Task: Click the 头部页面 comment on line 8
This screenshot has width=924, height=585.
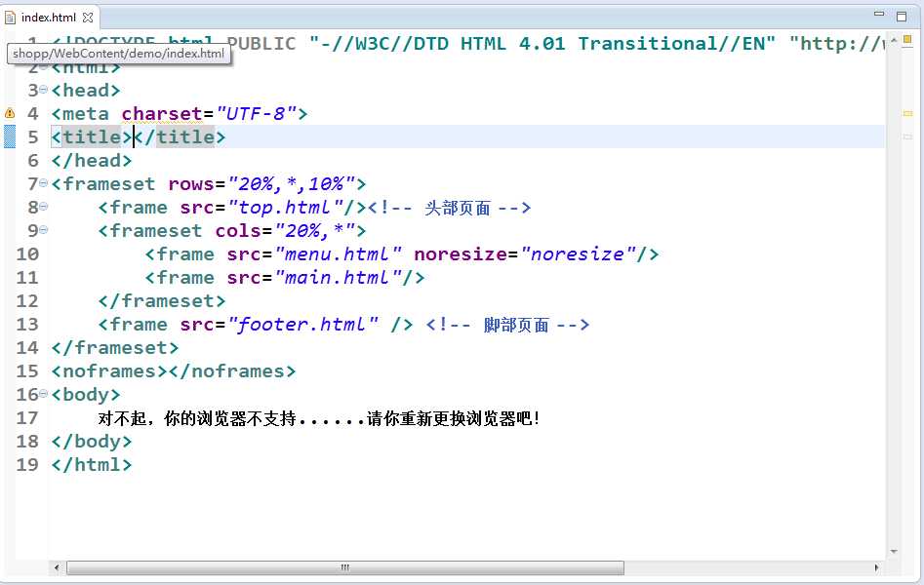Action: pyautogui.click(x=450, y=208)
